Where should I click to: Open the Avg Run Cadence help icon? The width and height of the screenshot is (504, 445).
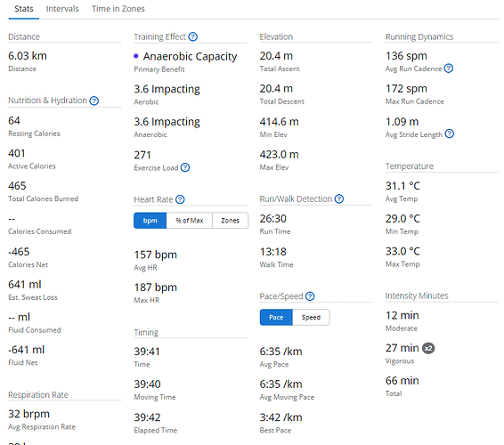click(449, 69)
